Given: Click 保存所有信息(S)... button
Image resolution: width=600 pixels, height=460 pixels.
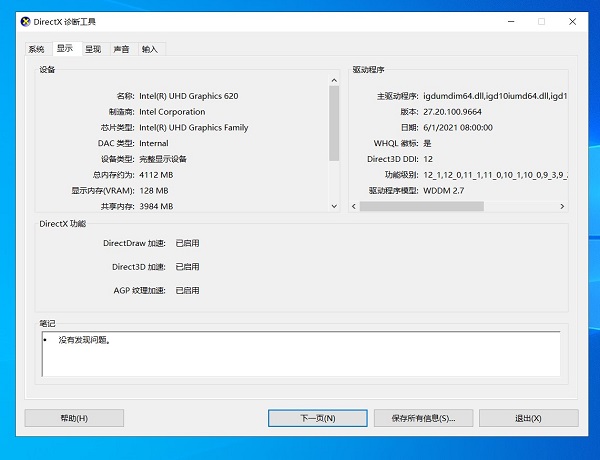Looking at the screenshot, I should (424, 418).
